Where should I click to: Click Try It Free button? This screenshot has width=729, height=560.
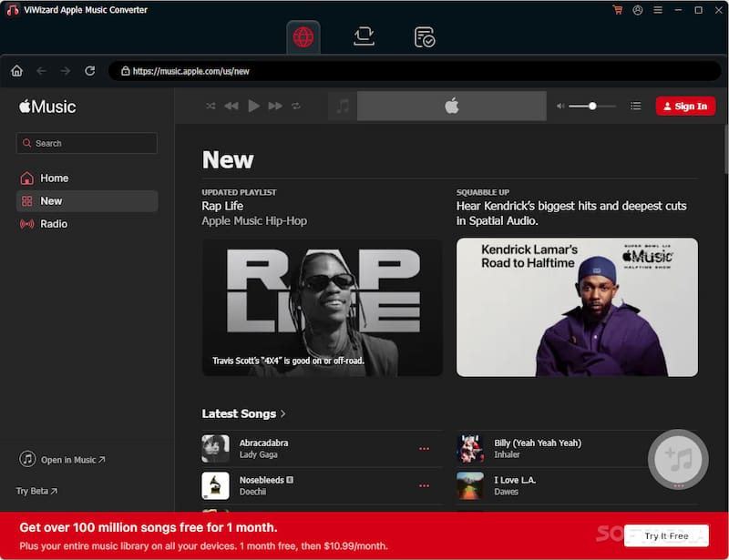[666, 535]
